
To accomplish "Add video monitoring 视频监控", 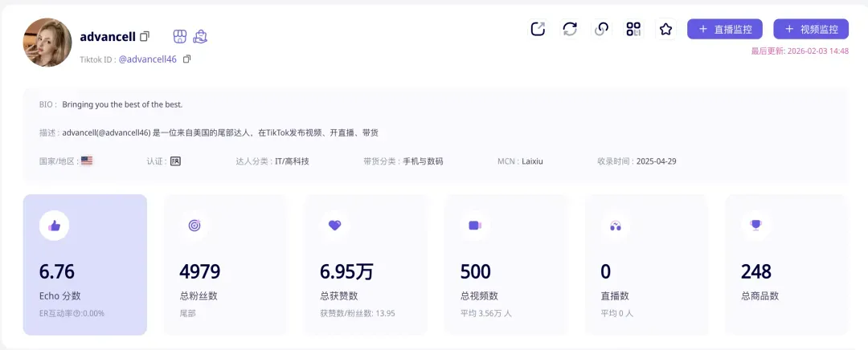I will point(811,30).
